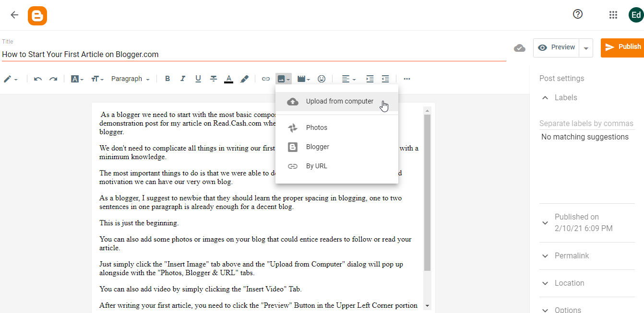
Task: Open the font type dropdown
Action: pos(77,79)
